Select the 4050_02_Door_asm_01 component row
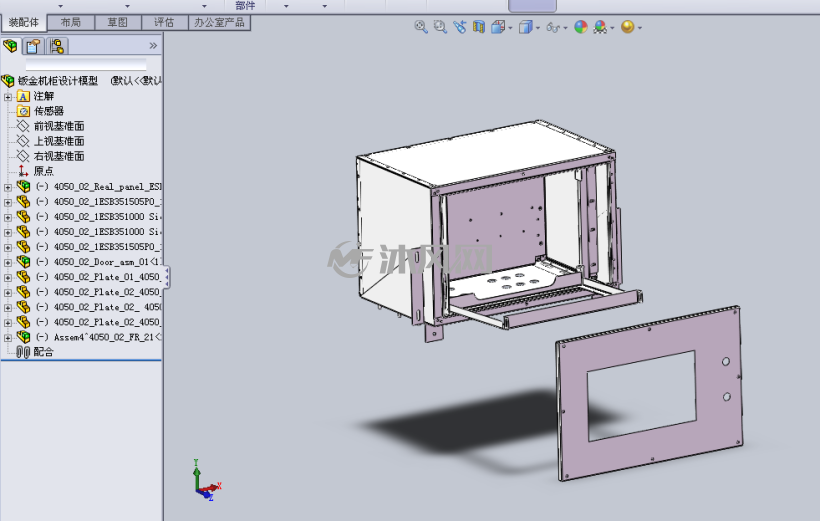The height and width of the screenshot is (521, 820). pos(89,262)
